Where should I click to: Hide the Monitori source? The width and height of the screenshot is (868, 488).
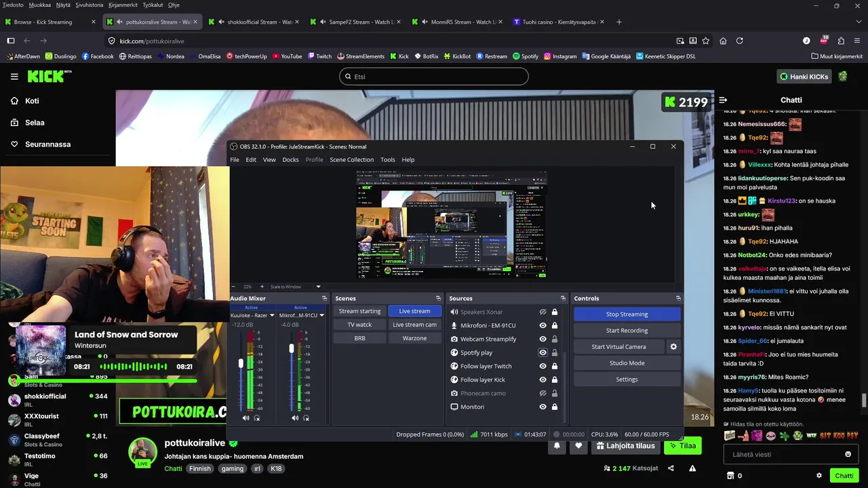(x=542, y=407)
